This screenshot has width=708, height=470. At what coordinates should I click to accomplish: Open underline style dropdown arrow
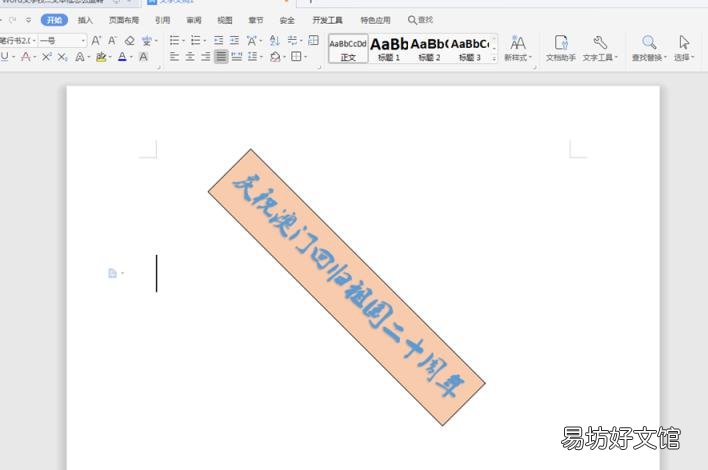14,57
